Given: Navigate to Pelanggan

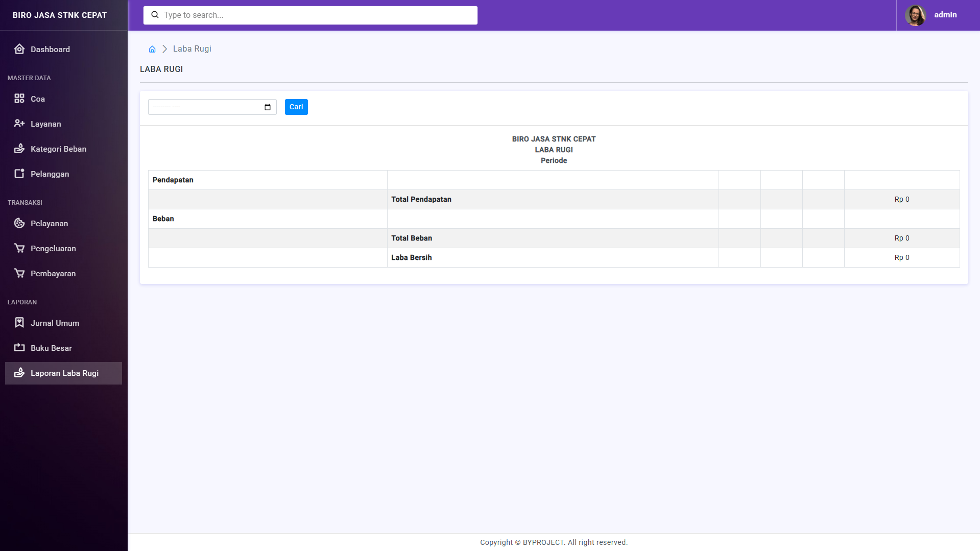Looking at the screenshot, I should 63,174.
